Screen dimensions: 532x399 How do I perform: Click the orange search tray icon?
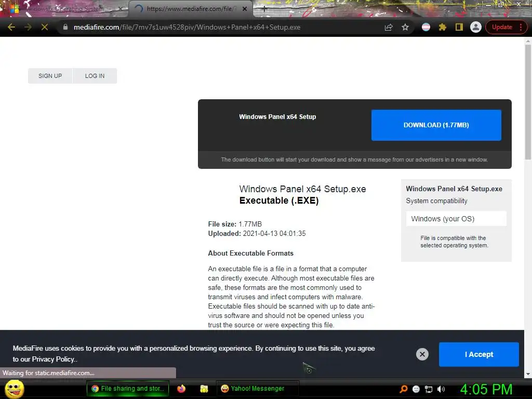click(403, 389)
